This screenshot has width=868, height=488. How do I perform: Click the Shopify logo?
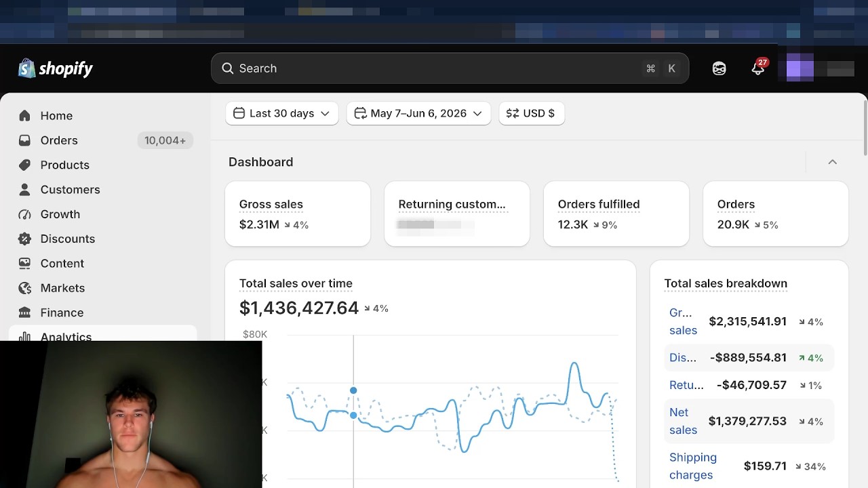pos(55,68)
